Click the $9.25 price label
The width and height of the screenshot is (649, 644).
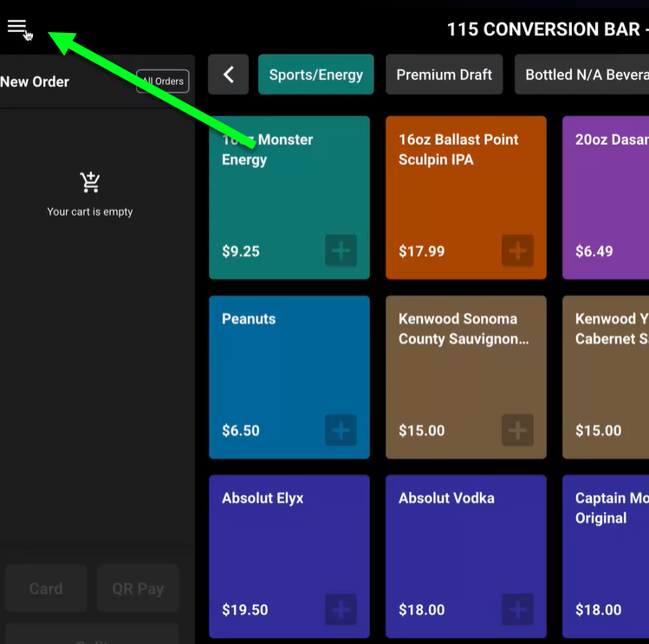point(241,251)
